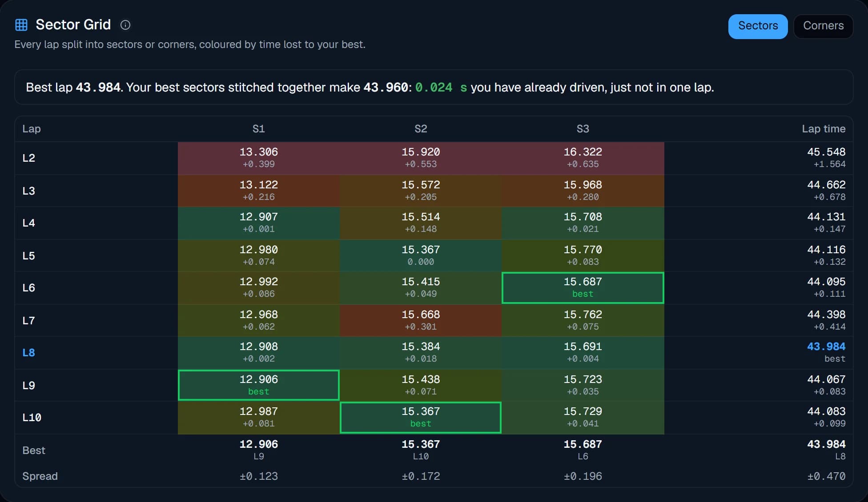This screenshot has height=502, width=868.
Task: Click the Lap time column header
Action: point(824,129)
